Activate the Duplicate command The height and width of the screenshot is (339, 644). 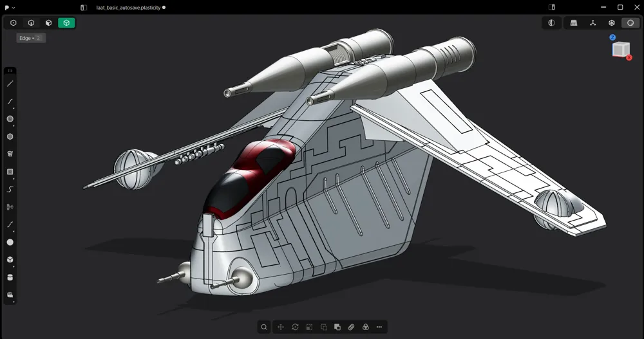[324, 327]
